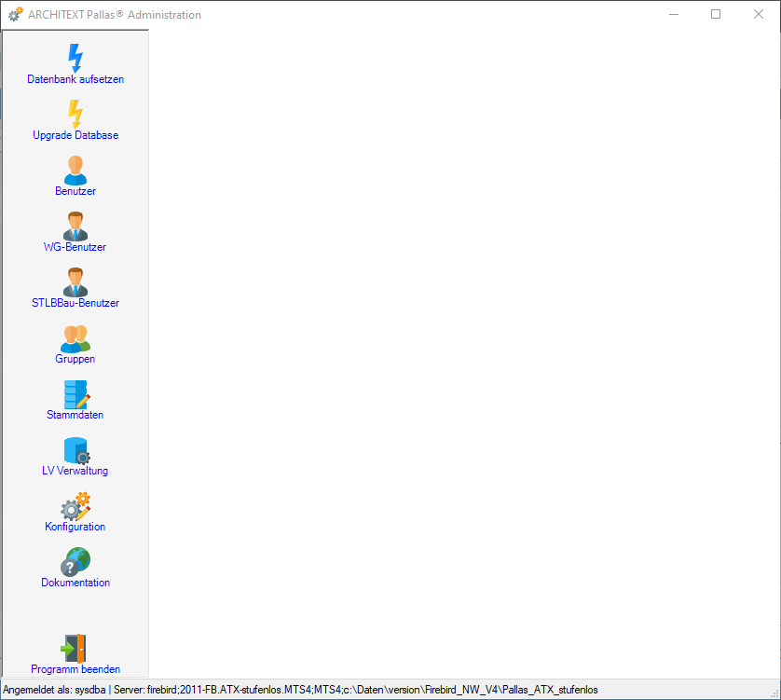Click the WG-Benutzer label

tap(75, 247)
